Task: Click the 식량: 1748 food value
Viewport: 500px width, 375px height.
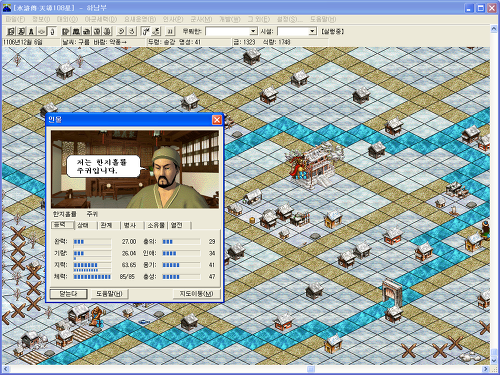Action: pos(276,42)
